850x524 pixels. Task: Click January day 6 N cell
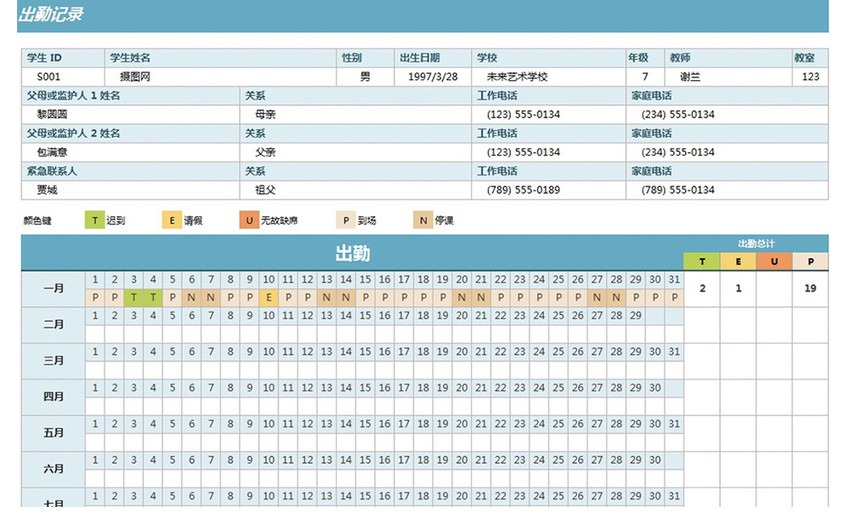(x=191, y=297)
